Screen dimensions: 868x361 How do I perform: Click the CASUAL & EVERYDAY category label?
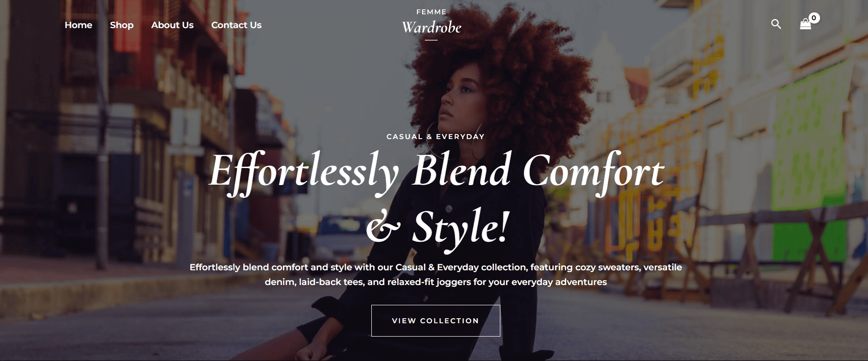click(x=435, y=137)
